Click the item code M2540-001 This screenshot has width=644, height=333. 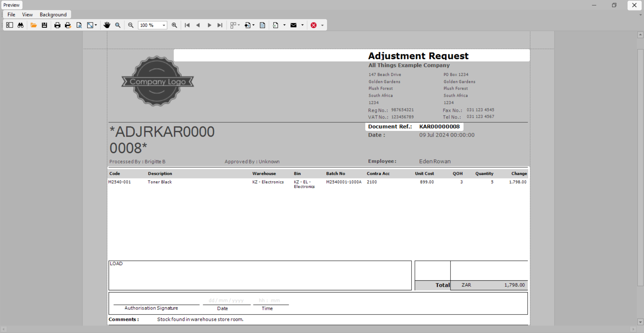tap(119, 182)
